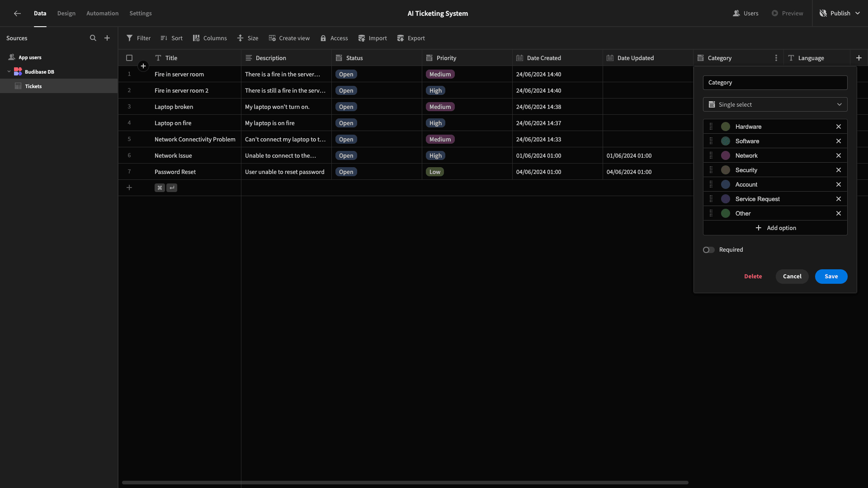Click the horizontal table scrollbar

pyautogui.click(x=405, y=483)
